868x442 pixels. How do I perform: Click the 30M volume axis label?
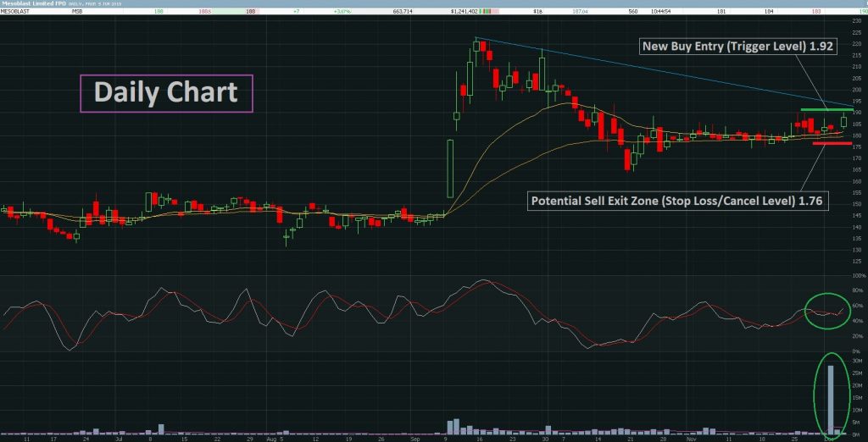coord(858,361)
